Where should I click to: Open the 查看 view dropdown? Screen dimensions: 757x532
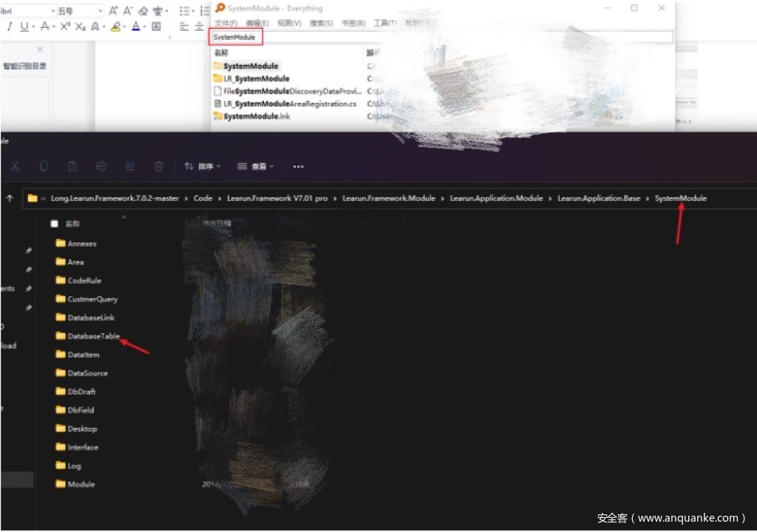pos(255,167)
